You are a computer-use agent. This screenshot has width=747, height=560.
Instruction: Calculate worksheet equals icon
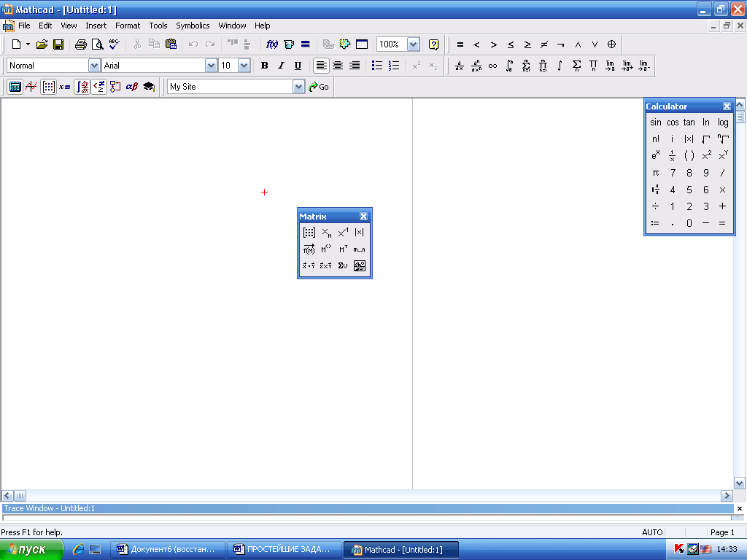[x=306, y=44]
